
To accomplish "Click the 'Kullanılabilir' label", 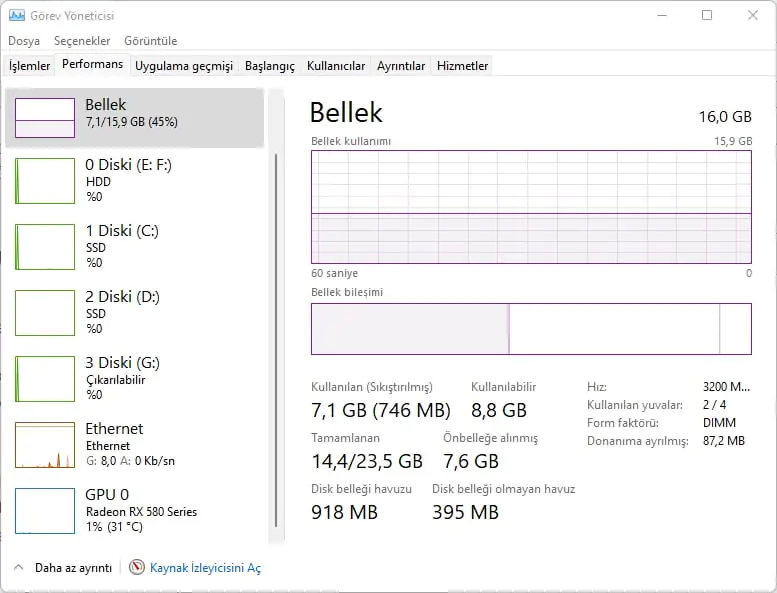I will click(503, 387).
